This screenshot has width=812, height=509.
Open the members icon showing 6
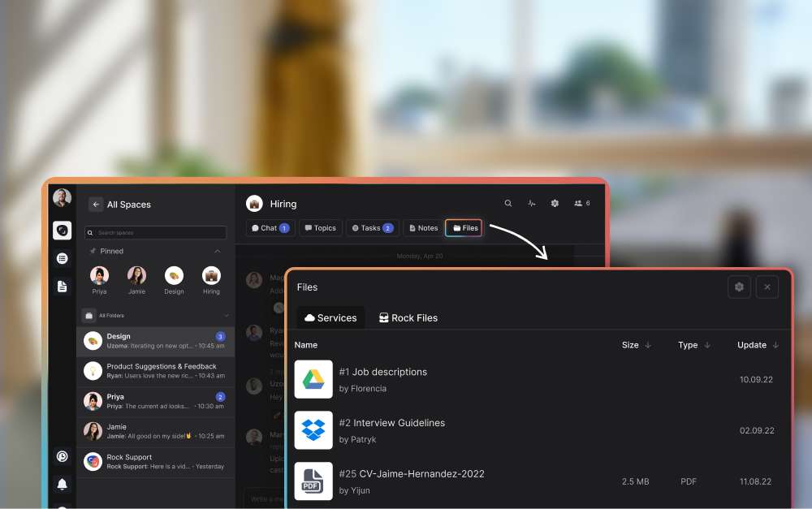pyautogui.click(x=581, y=204)
